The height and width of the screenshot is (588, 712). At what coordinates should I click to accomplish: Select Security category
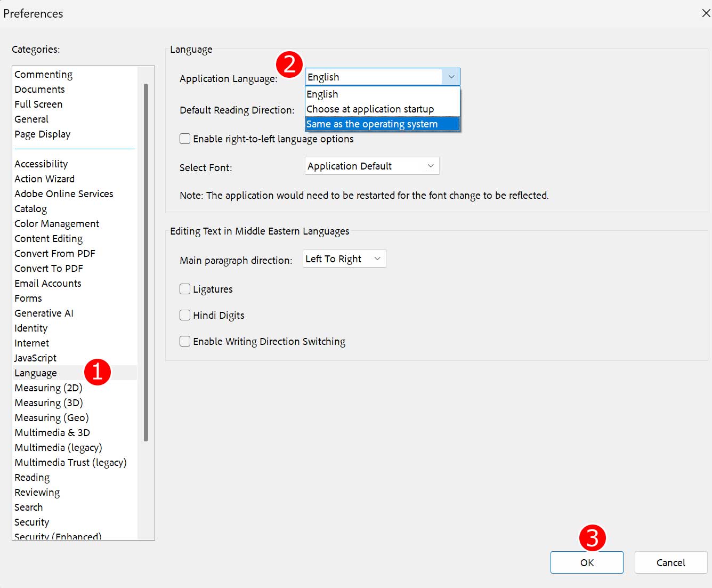pos(32,522)
